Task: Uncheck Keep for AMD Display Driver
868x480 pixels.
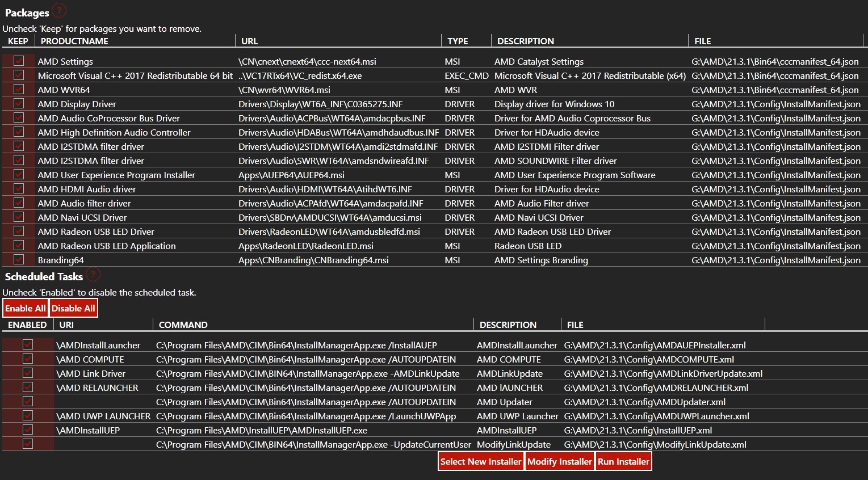Action: 19,103
